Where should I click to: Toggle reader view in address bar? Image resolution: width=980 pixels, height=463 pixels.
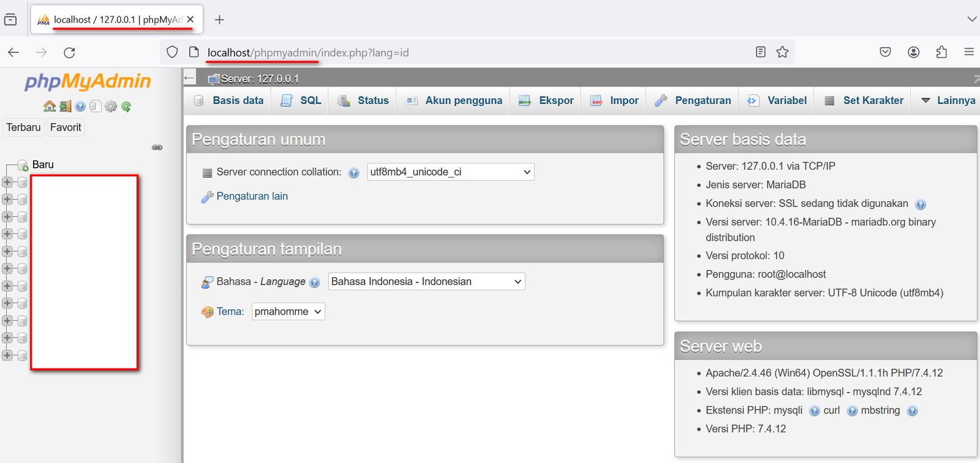tap(761, 52)
